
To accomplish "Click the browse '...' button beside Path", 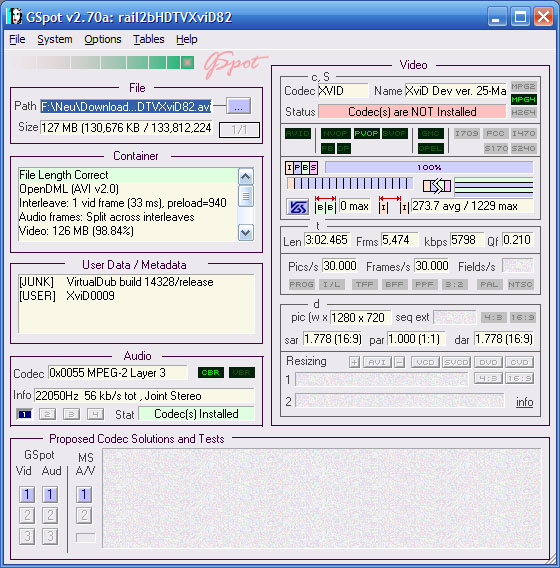I will point(238,106).
